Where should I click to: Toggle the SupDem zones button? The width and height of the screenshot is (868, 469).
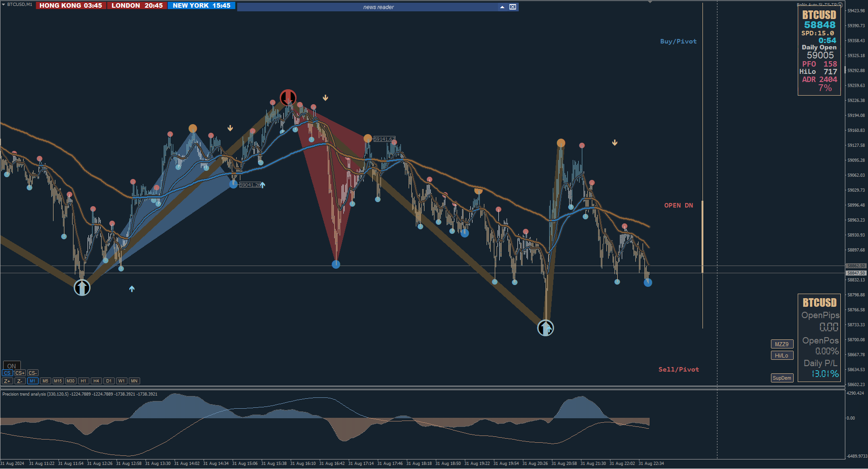[x=782, y=378]
